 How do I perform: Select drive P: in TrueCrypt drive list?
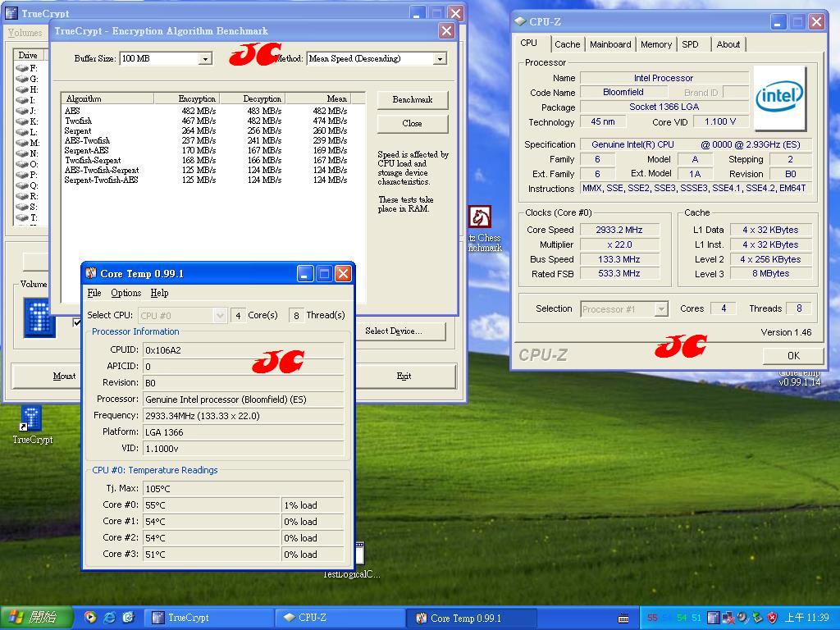click(27, 175)
